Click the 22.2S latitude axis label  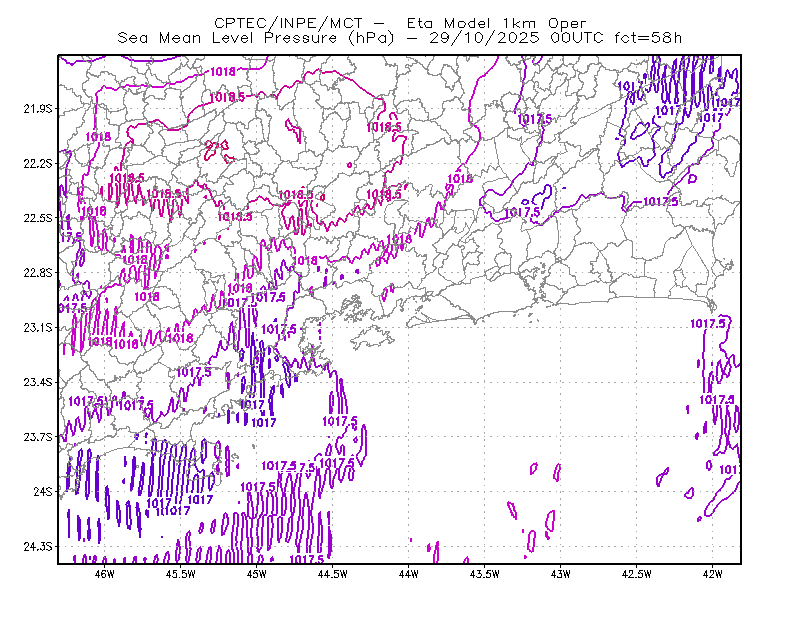38,163
